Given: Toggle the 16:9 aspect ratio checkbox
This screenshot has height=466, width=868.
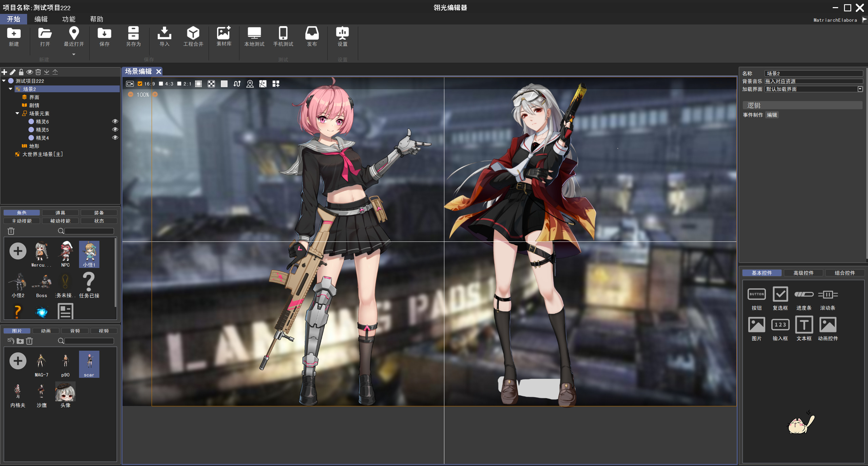Looking at the screenshot, I should pos(140,84).
